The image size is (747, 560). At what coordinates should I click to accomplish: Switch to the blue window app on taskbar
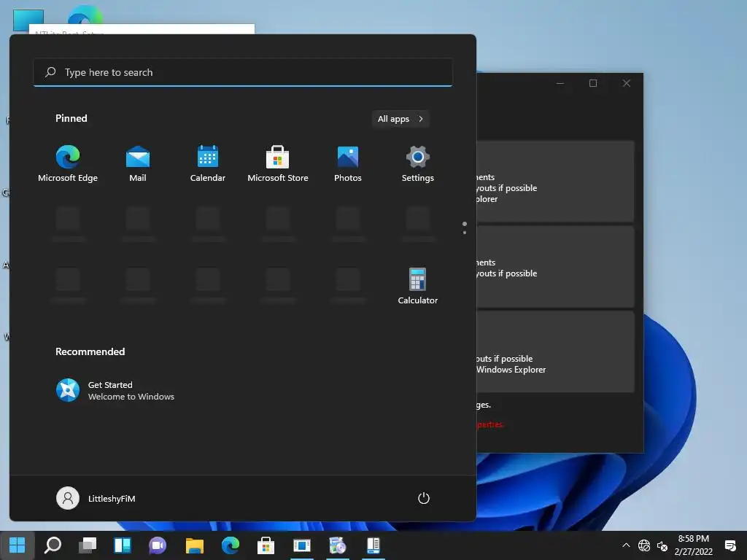tap(302, 545)
